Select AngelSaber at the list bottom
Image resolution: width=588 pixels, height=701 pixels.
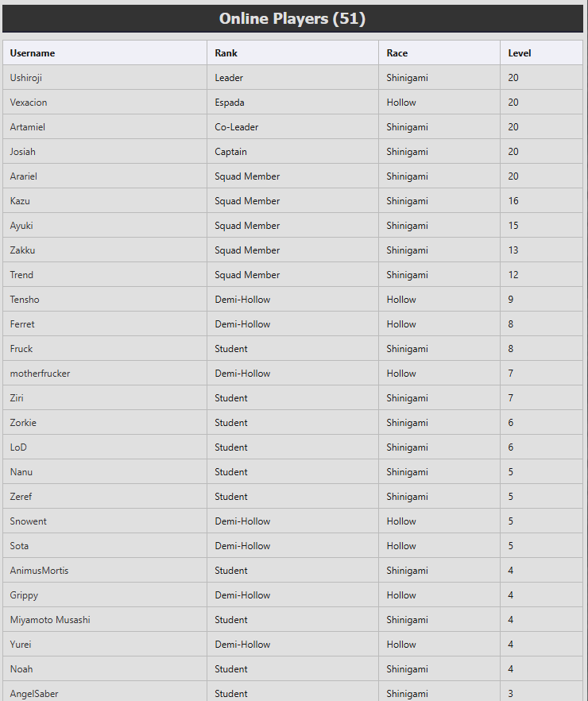[x=34, y=693]
